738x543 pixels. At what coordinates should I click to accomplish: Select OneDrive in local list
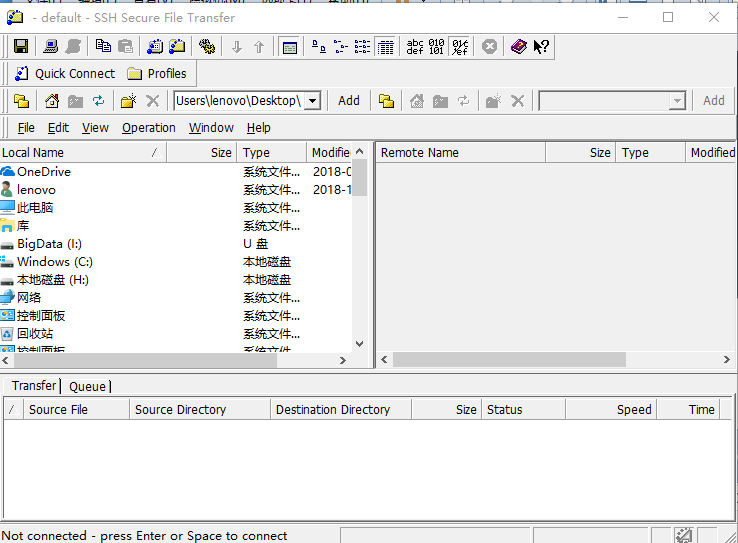click(36, 172)
